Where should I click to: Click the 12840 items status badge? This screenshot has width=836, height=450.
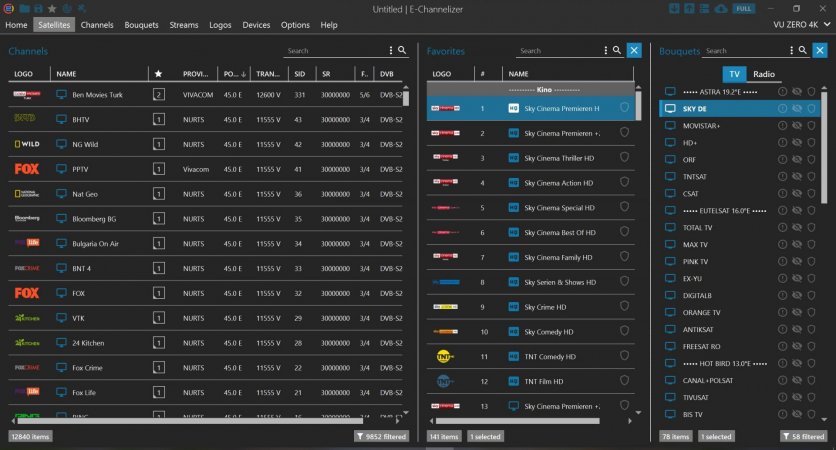coord(30,436)
